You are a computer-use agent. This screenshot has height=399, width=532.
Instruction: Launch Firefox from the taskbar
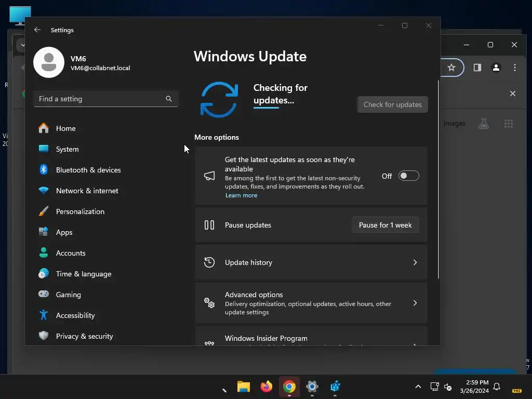pyautogui.click(x=267, y=387)
